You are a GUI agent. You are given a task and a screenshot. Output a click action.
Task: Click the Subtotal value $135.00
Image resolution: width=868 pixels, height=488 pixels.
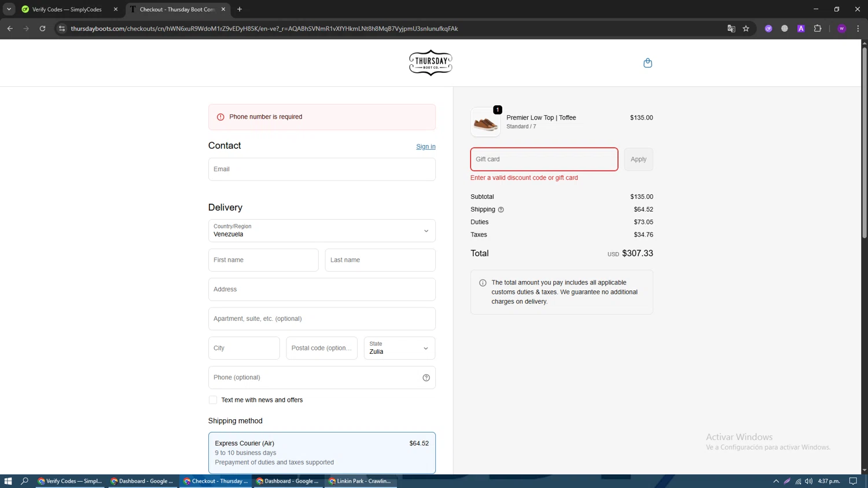[642, 197]
